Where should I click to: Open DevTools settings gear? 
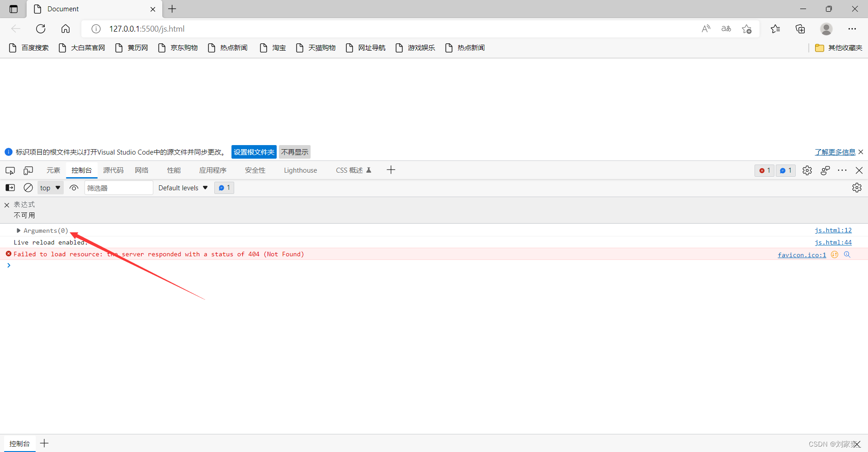coord(807,170)
